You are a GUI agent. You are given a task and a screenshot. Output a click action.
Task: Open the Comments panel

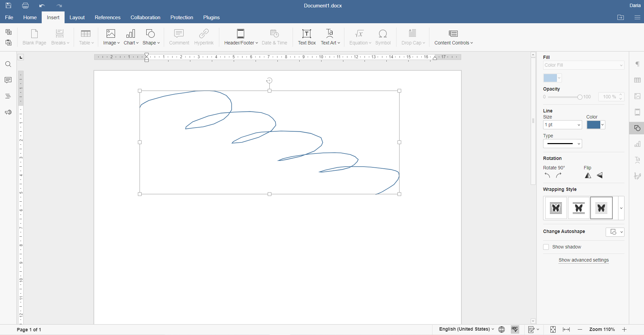[x=8, y=80]
